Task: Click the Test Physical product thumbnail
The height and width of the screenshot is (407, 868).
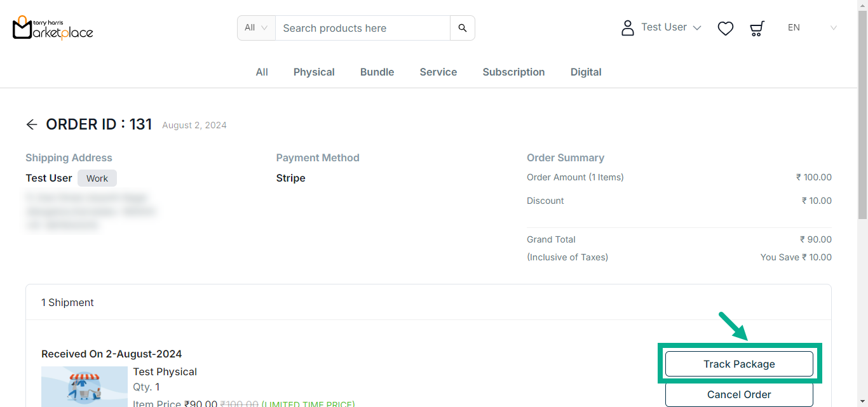Action: coord(85,387)
